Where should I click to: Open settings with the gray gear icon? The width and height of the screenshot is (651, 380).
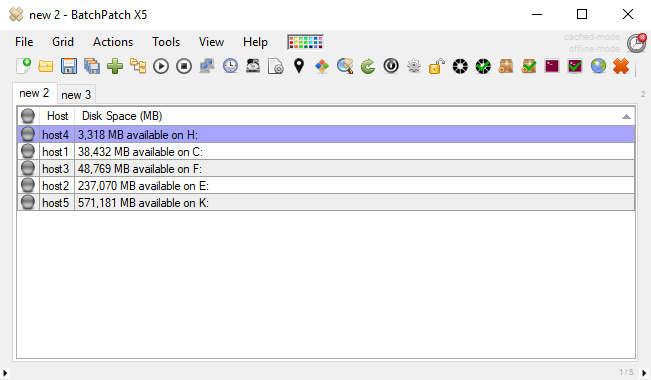(x=414, y=66)
